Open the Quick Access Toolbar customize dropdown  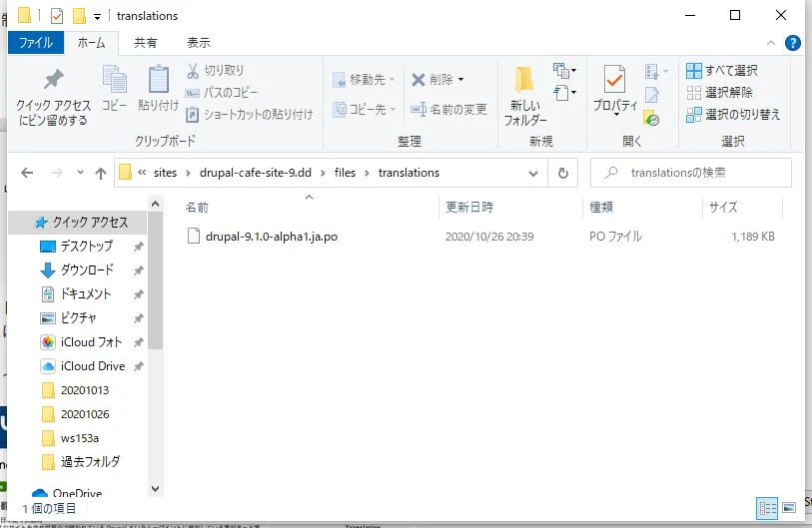pyautogui.click(x=97, y=17)
